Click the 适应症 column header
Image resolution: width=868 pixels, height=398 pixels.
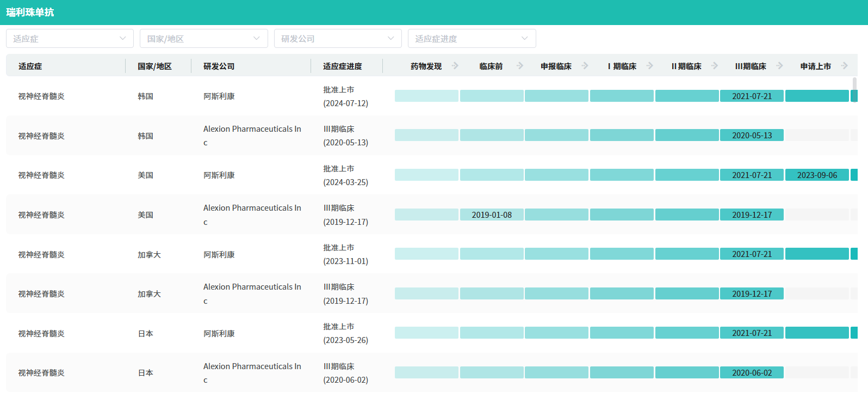(30, 66)
